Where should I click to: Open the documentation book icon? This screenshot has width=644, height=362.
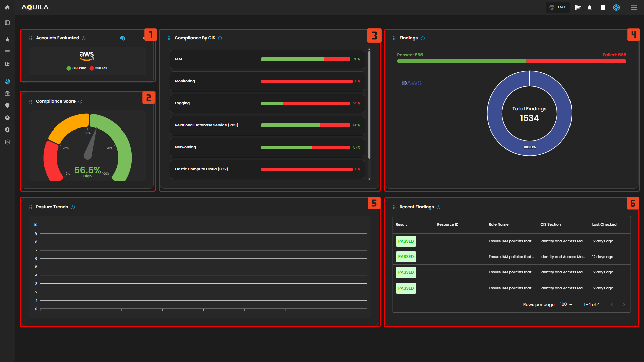pos(603,7)
